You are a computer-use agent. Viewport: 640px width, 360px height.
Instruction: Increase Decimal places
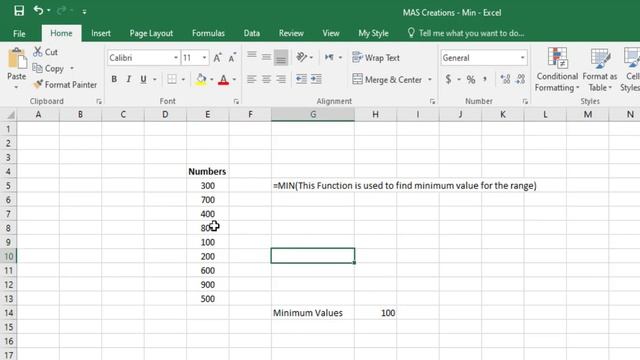[x=505, y=79]
